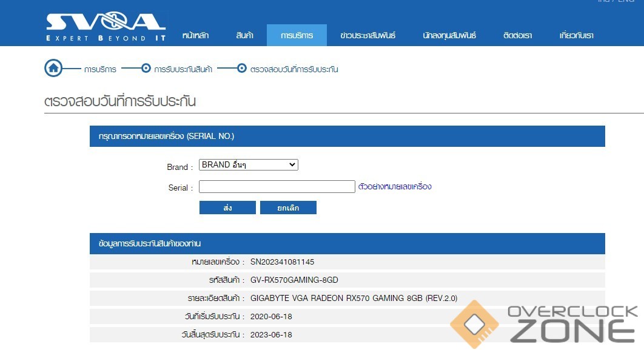Click the SVOA logo

pyautogui.click(x=106, y=27)
